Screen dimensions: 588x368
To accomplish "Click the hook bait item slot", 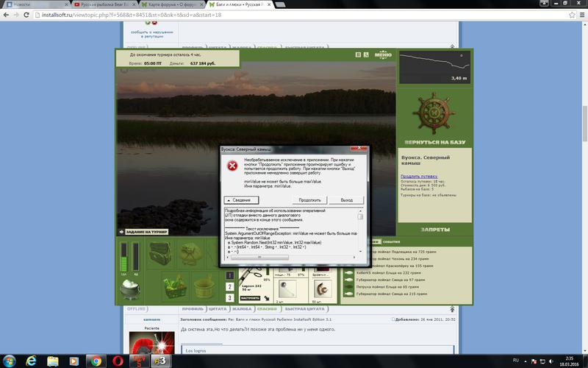I will coord(322,289).
